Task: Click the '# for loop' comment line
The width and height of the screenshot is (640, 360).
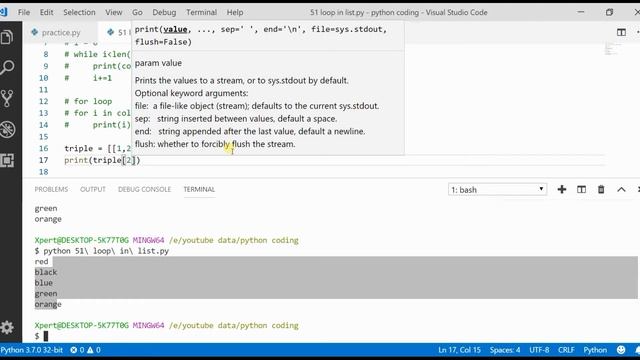Action: [88, 101]
